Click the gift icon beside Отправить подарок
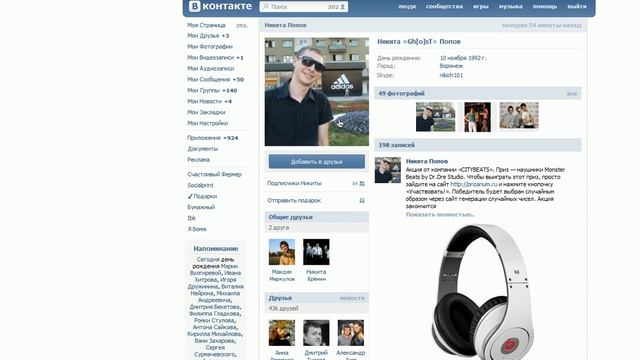 pos(362,200)
